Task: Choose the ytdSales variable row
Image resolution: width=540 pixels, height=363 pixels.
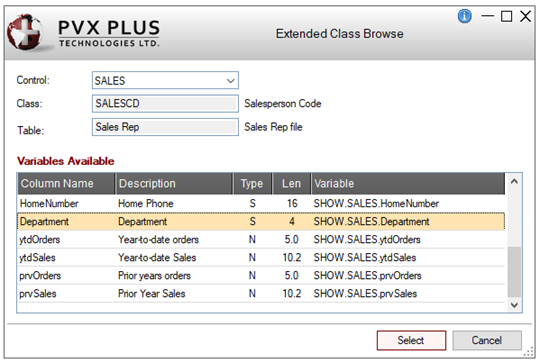Action: coord(261,257)
